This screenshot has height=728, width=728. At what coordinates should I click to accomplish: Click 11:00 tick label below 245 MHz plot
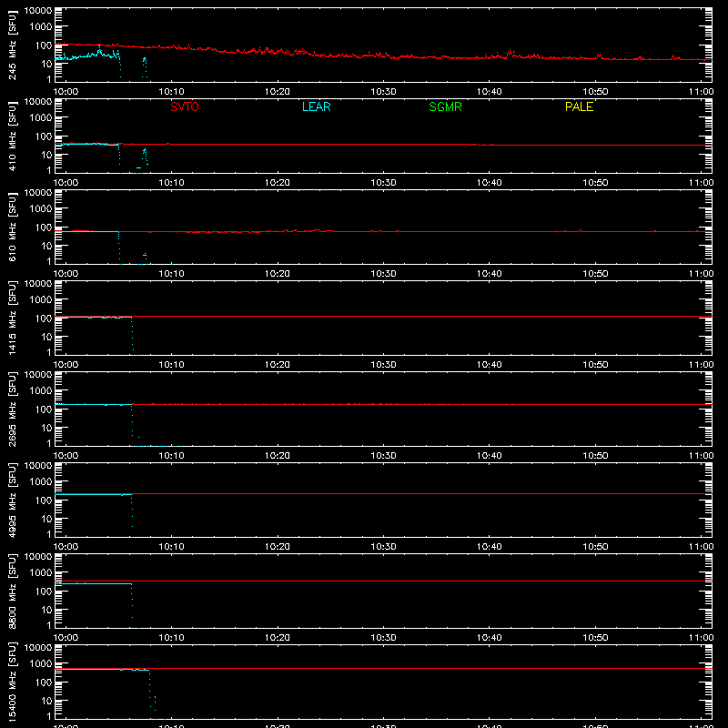[x=701, y=92]
